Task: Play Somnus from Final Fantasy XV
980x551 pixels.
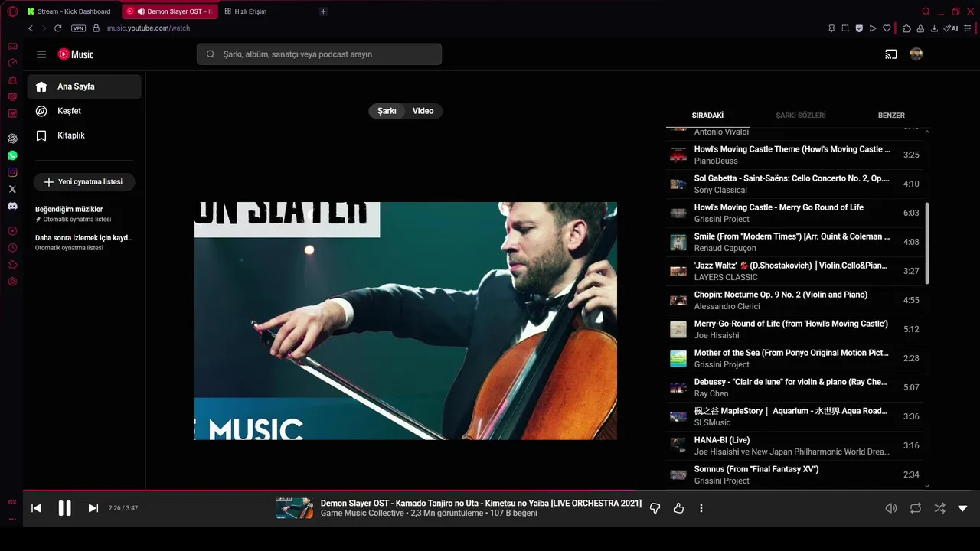Action: pyautogui.click(x=795, y=475)
